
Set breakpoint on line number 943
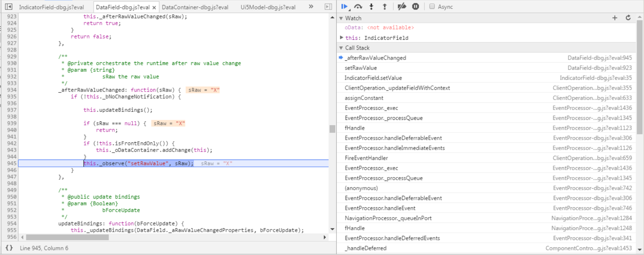click(x=12, y=150)
